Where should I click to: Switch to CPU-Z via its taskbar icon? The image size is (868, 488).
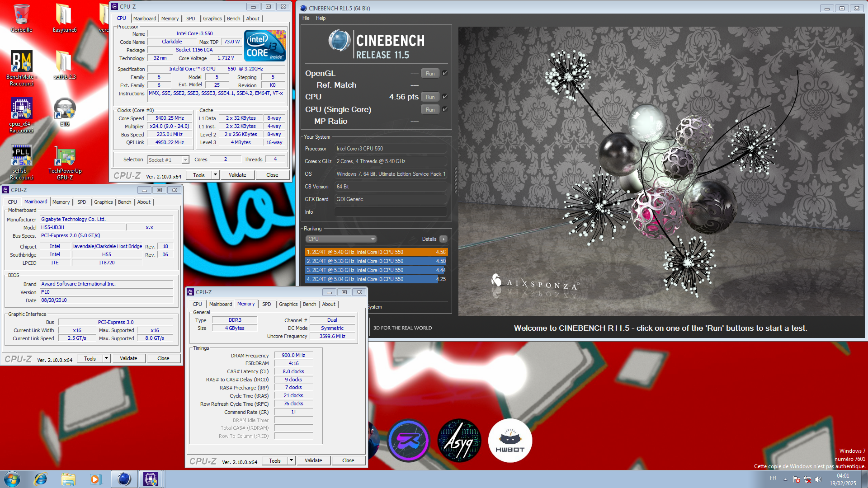click(x=151, y=479)
